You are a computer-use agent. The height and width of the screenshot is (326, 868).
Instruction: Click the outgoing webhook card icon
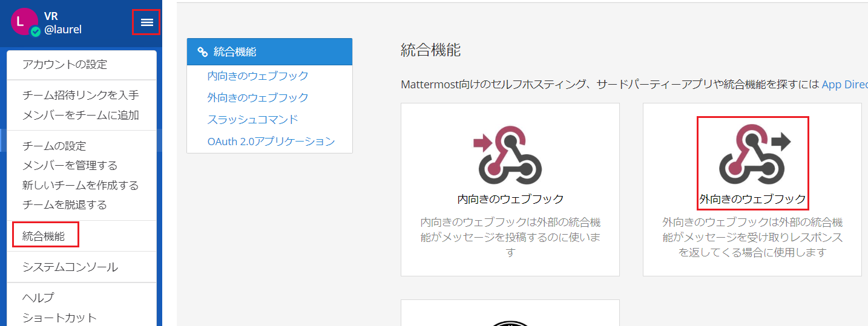click(754, 154)
